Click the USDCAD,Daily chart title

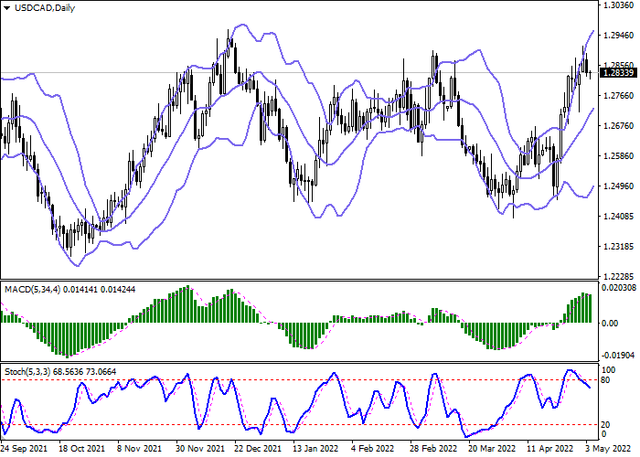[x=32, y=7]
